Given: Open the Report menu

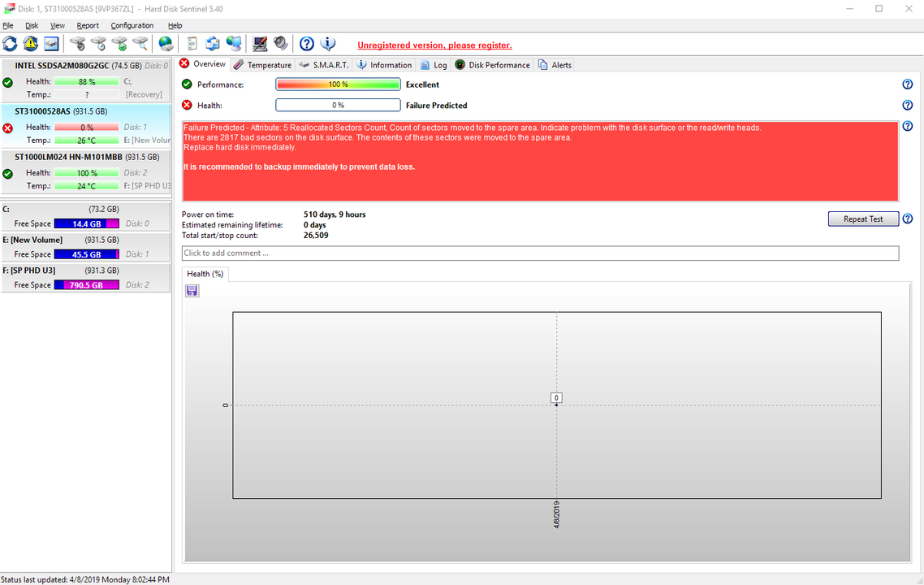Looking at the screenshot, I should (88, 25).
